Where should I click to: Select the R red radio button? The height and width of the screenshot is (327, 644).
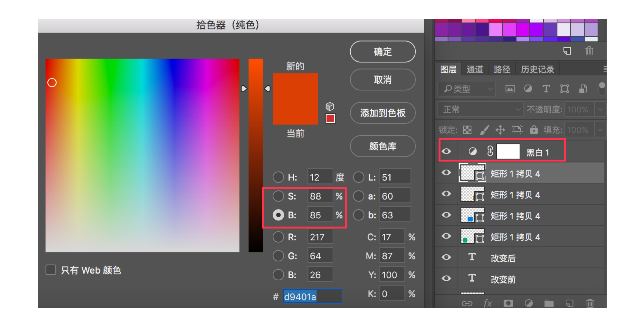pos(278,237)
